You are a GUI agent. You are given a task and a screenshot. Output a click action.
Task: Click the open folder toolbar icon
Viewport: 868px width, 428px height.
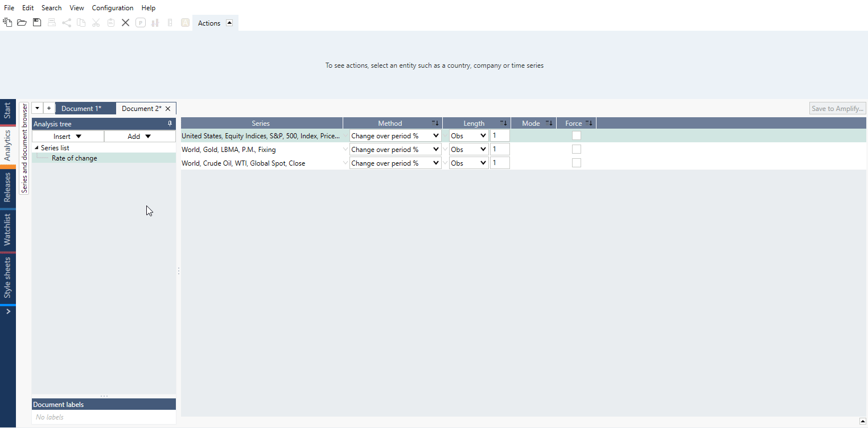click(x=22, y=23)
